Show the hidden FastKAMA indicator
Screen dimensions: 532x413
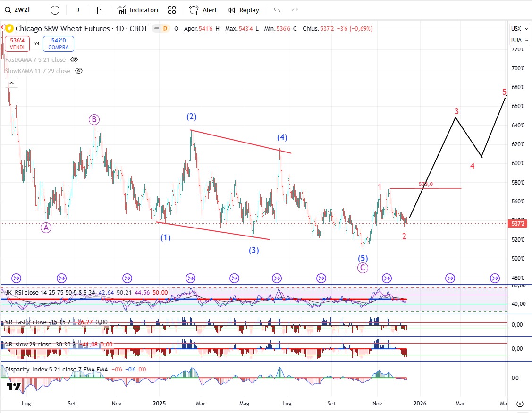[x=74, y=59]
